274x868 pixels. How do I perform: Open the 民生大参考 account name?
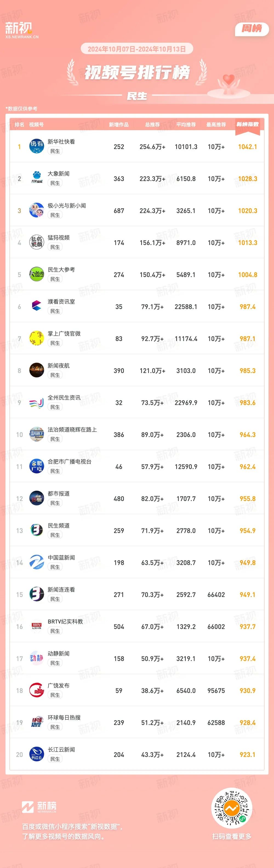coord(61,270)
